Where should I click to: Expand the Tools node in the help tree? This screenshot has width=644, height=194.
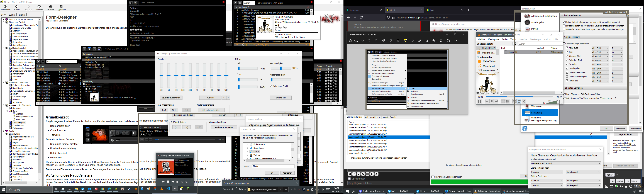[4, 131]
